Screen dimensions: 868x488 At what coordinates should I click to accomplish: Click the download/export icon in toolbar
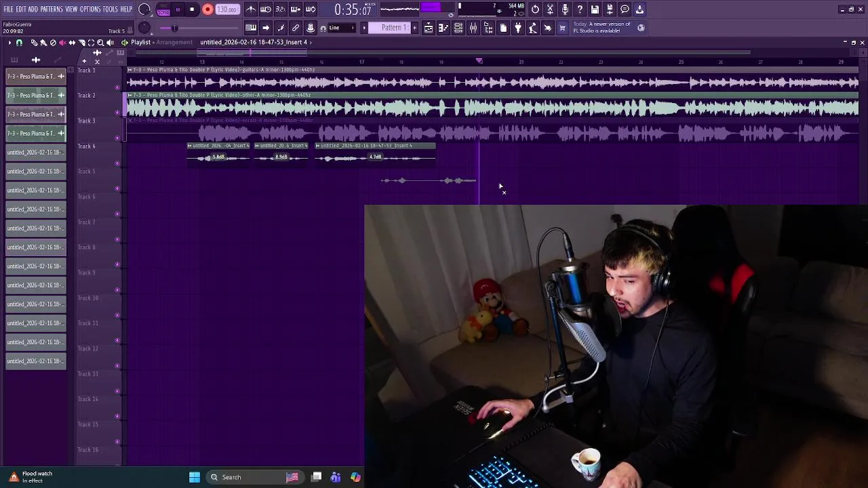click(639, 9)
